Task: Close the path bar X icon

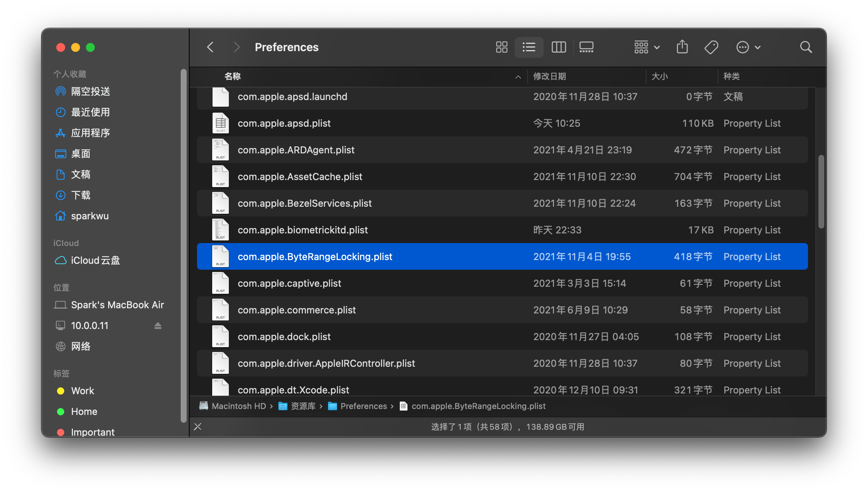Action: coord(198,427)
